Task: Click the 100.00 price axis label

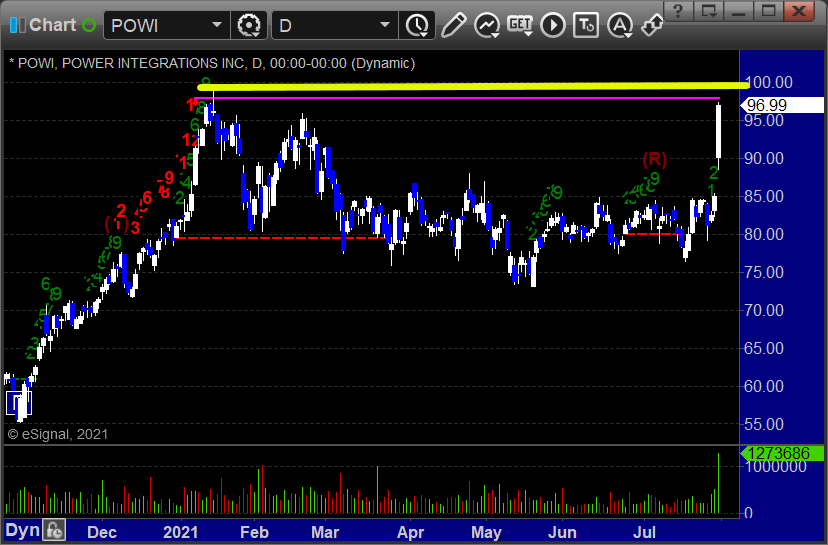Action: (x=768, y=82)
